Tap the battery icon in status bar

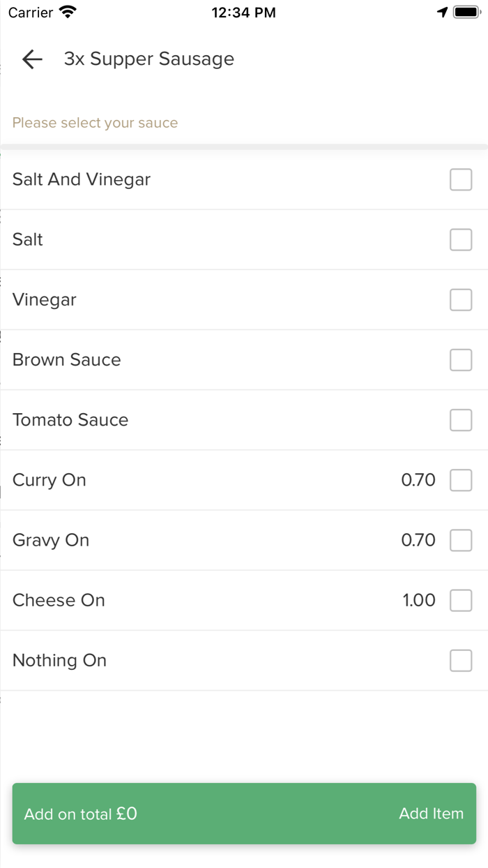(x=466, y=12)
